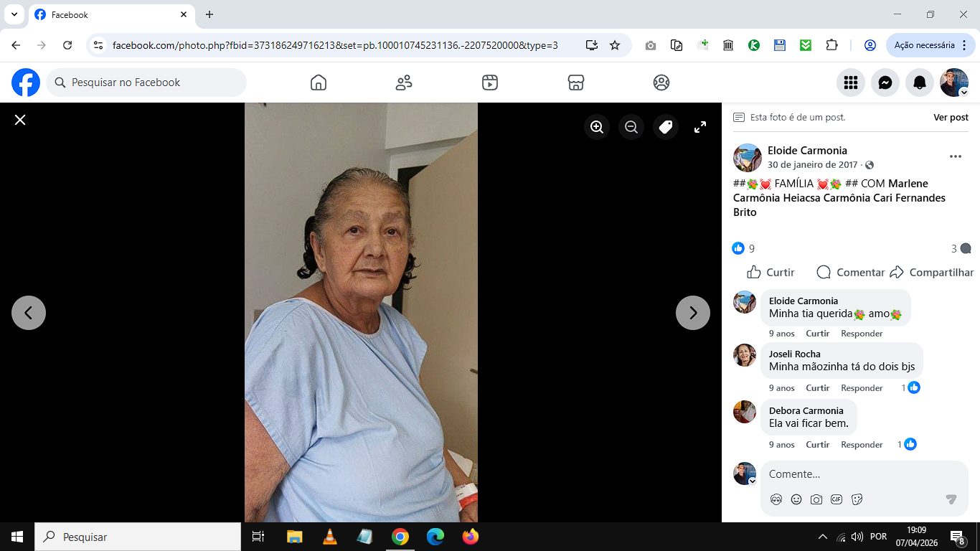Image resolution: width=980 pixels, height=551 pixels.
Task: Reply to Eloide Carmonia's comment
Action: (862, 333)
